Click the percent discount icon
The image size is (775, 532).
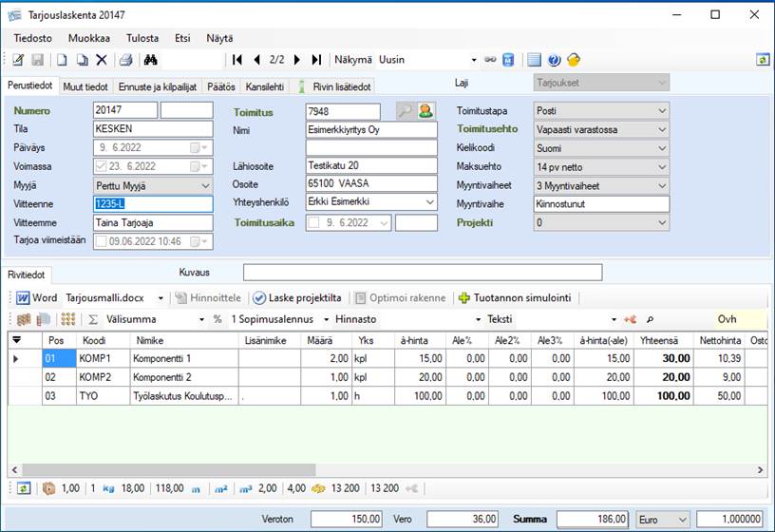tap(217, 319)
